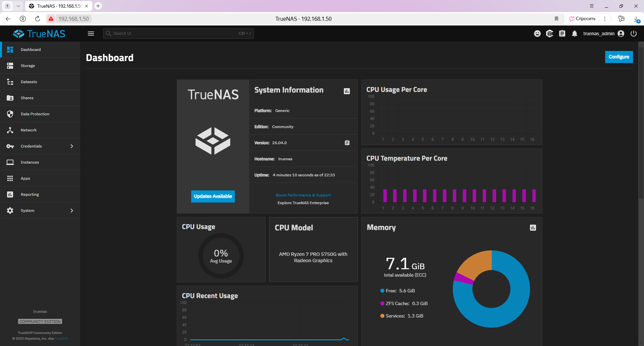Viewport: 644px width, 346px height.
Task: Follow Boost Performance & Support link
Action: [x=303, y=195]
